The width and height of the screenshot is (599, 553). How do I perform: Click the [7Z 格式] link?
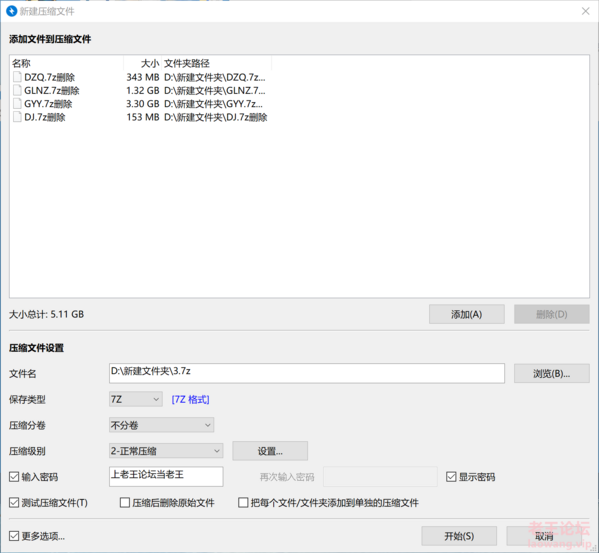(190, 399)
